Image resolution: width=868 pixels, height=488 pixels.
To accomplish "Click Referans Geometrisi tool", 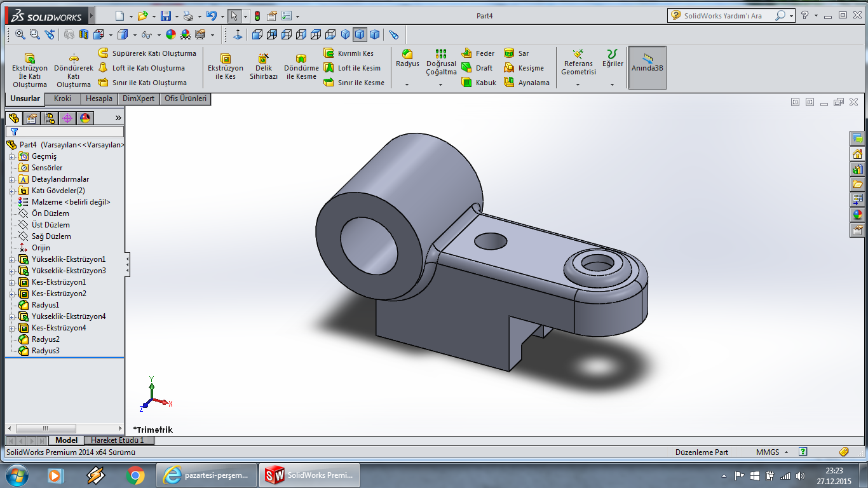I will tap(578, 62).
